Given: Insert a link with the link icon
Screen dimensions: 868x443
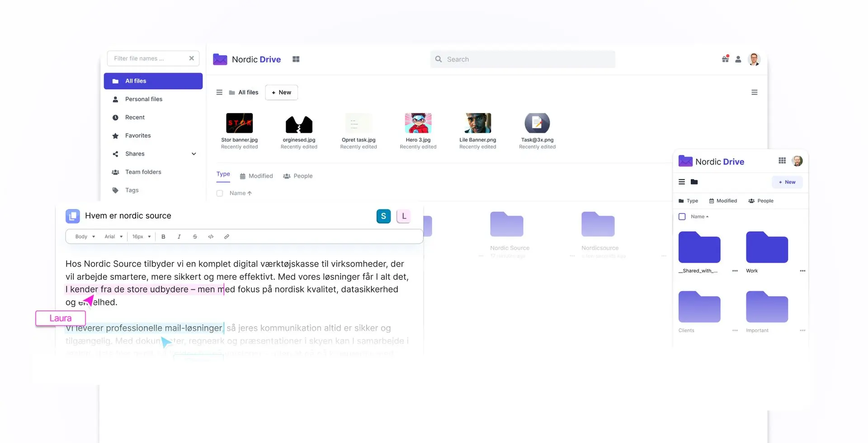Looking at the screenshot, I should pyautogui.click(x=226, y=236).
